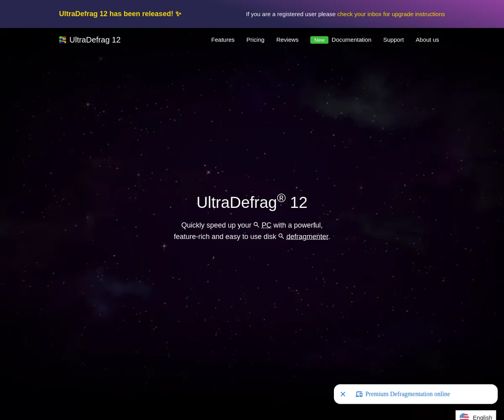Open the Reviews section

tap(287, 40)
